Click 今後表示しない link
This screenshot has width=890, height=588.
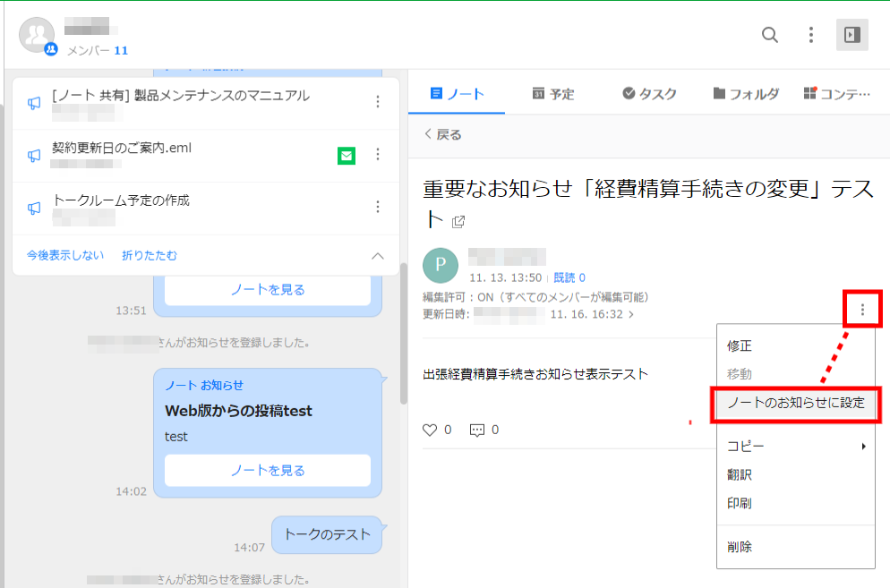coord(64,256)
